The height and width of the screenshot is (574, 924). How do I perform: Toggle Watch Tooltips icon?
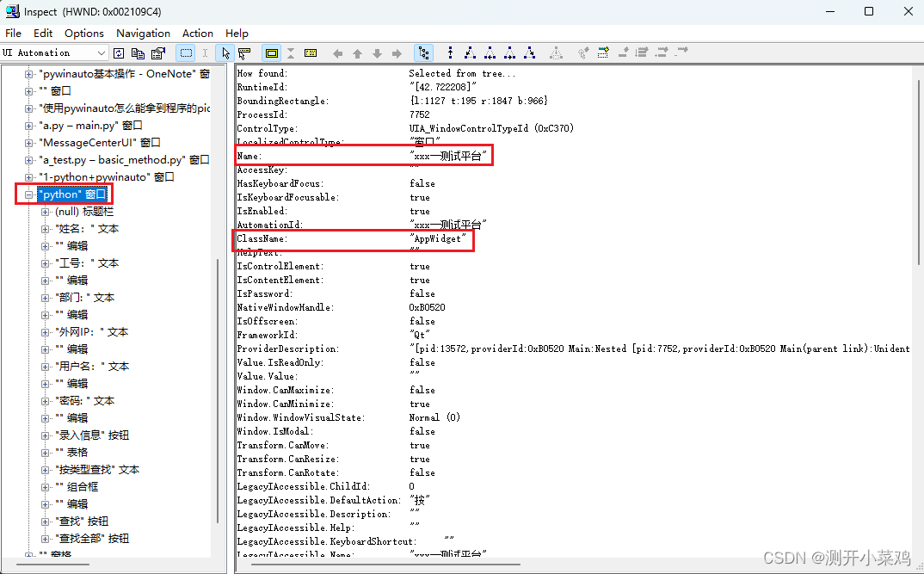point(244,53)
